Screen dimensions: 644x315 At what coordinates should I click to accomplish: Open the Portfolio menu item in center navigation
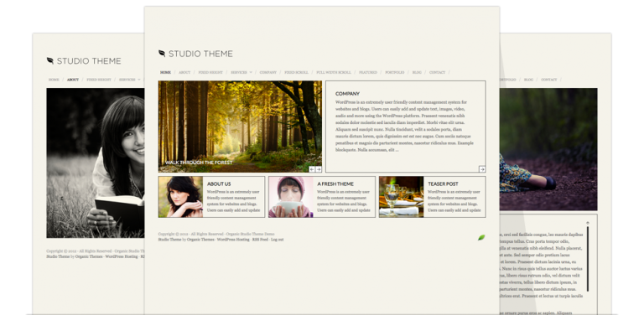395,72
